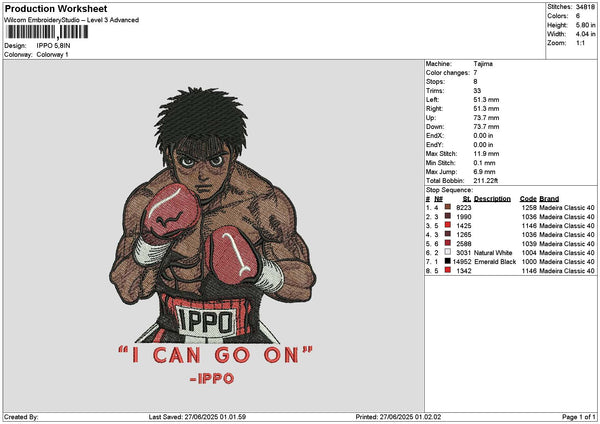Select stitch count "14952" in stop 7
This screenshot has height=424, width=600.
coord(462,262)
